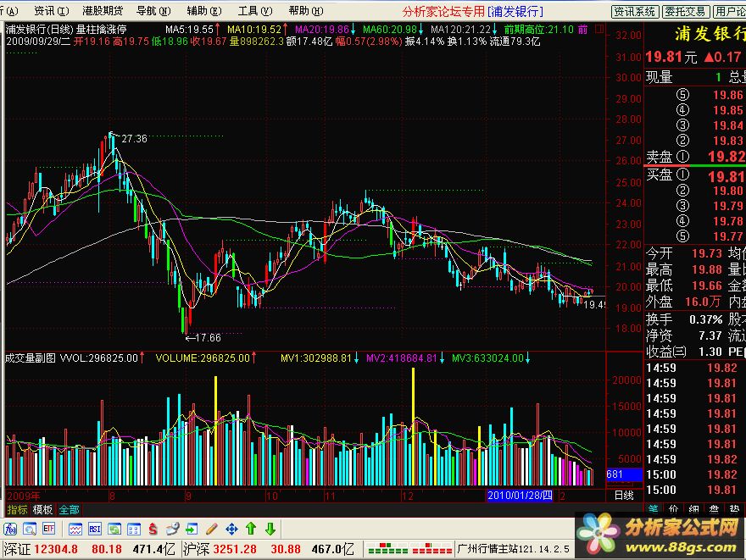Click the 卖盘① 19.82 quote row
The width and height of the screenshot is (746, 560).
pos(695,156)
